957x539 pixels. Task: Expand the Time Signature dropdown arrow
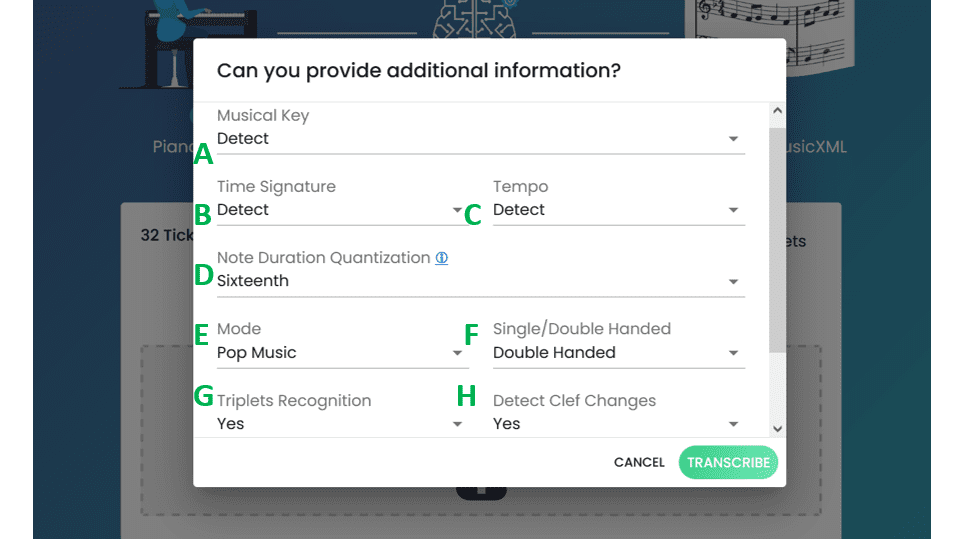[x=457, y=210]
